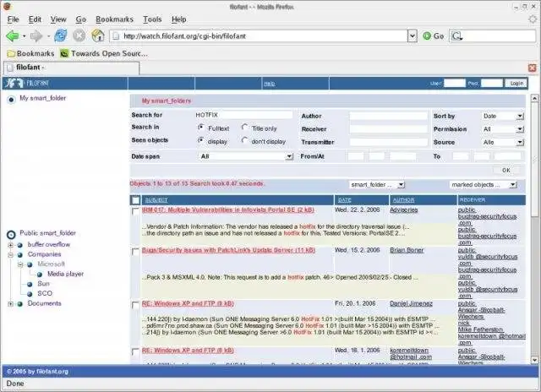The image size is (541, 392).
Task: Open the View menu
Action: (x=58, y=19)
